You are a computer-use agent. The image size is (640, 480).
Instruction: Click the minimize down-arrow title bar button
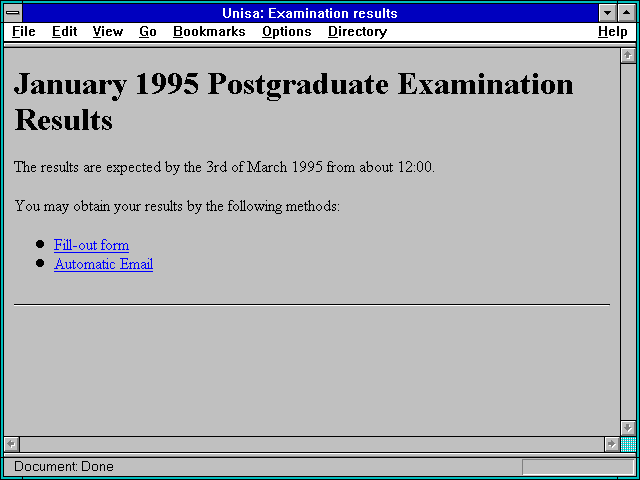[607, 13]
